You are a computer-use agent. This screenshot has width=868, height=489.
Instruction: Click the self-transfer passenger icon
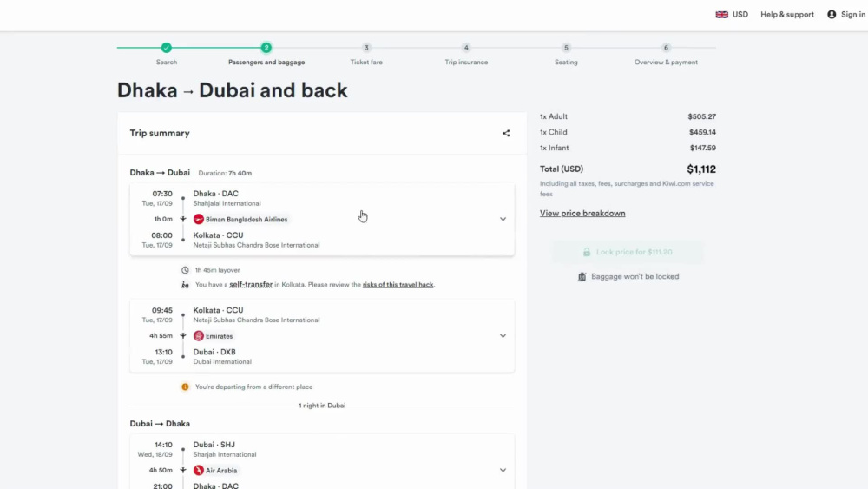click(x=185, y=285)
